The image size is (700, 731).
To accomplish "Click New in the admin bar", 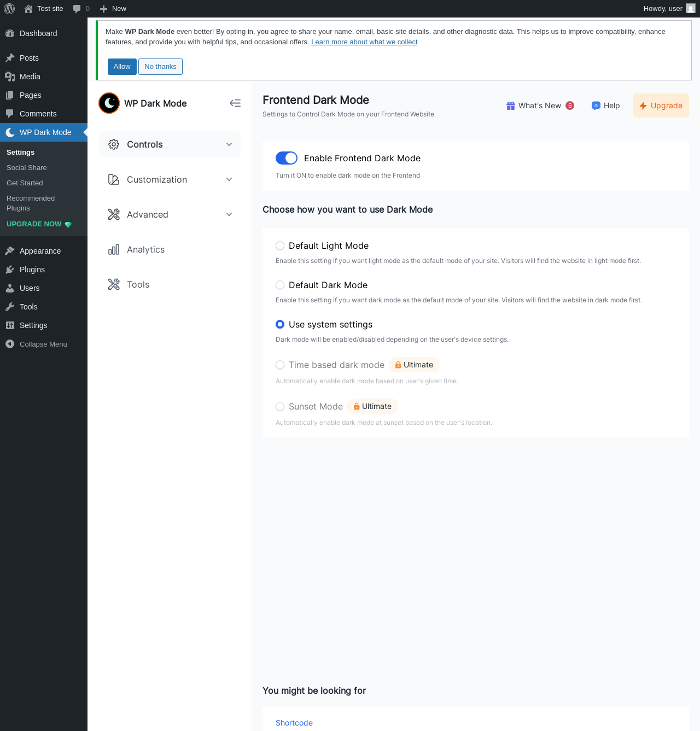I will [x=119, y=9].
